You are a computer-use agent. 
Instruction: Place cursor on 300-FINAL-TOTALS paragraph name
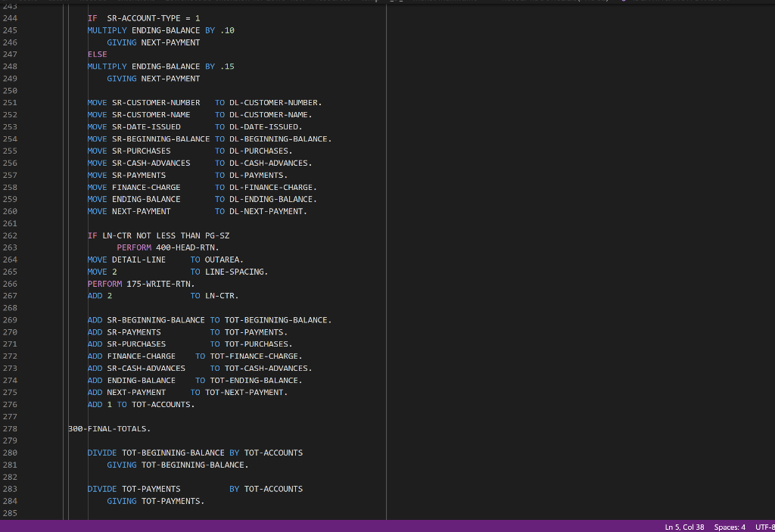tap(108, 428)
